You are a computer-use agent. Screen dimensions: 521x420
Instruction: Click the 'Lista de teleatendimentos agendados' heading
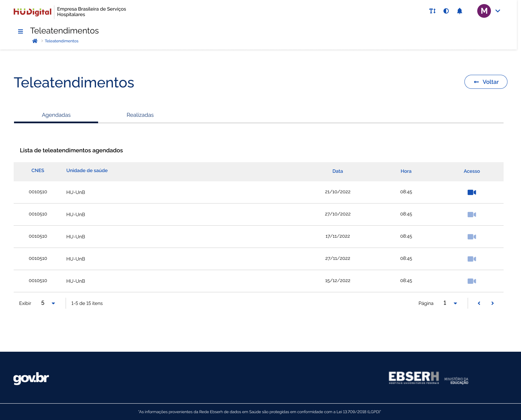tap(71, 150)
